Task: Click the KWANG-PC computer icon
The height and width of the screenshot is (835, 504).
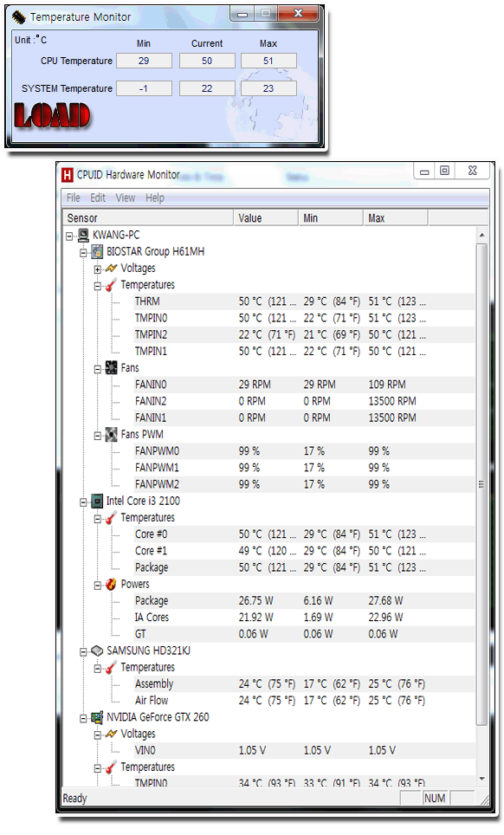Action: click(x=83, y=235)
